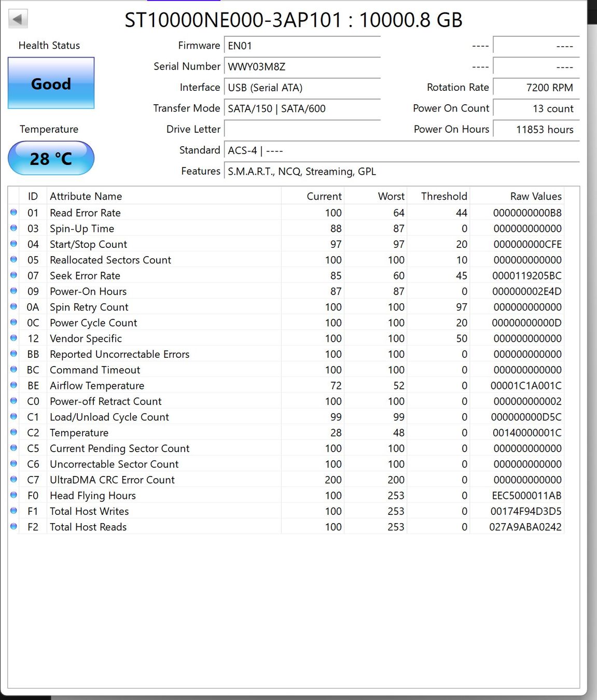The image size is (597, 700).
Task: Click the Rotation Rate value 7200 RPM
Action: click(536, 88)
